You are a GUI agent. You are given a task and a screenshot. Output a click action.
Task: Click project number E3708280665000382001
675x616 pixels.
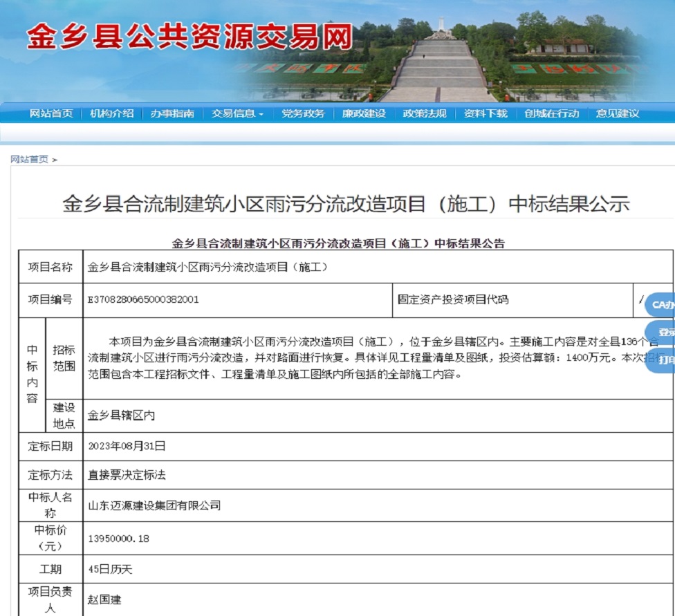point(143,299)
